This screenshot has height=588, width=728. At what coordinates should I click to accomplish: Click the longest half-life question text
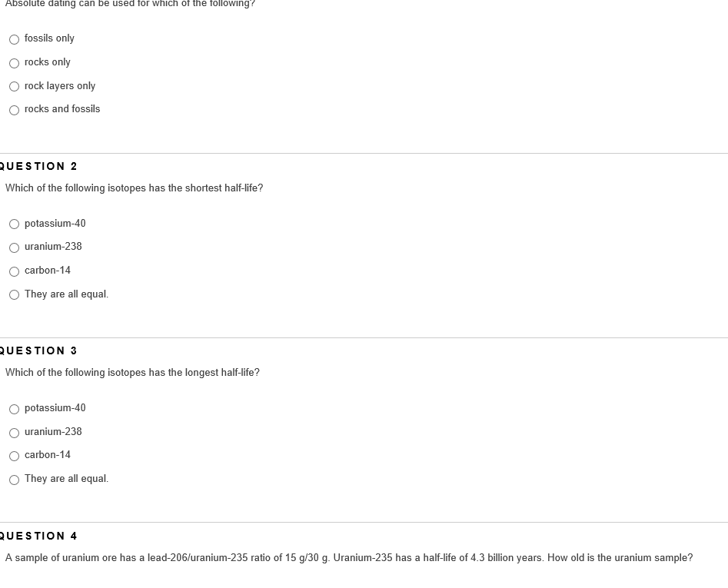coord(132,373)
